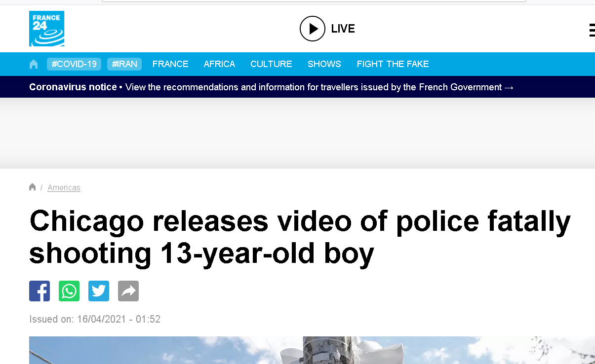Viewport: 595px width, 364px height.
Task: Open the Coronavirus notice banner link
Action: [272, 87]
